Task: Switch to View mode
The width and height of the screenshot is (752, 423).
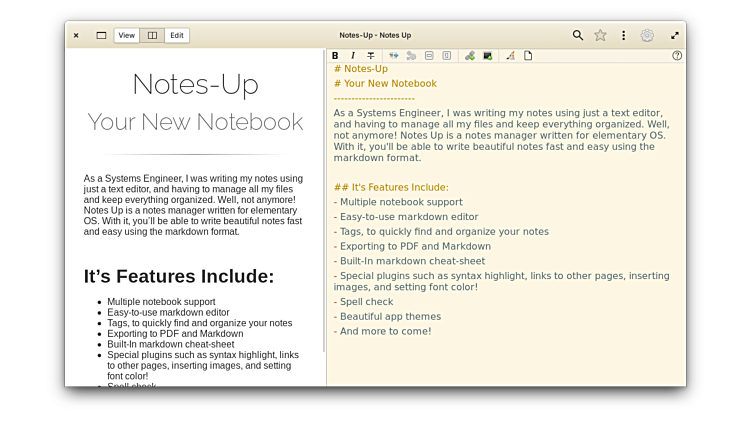Action: [127, 35]
